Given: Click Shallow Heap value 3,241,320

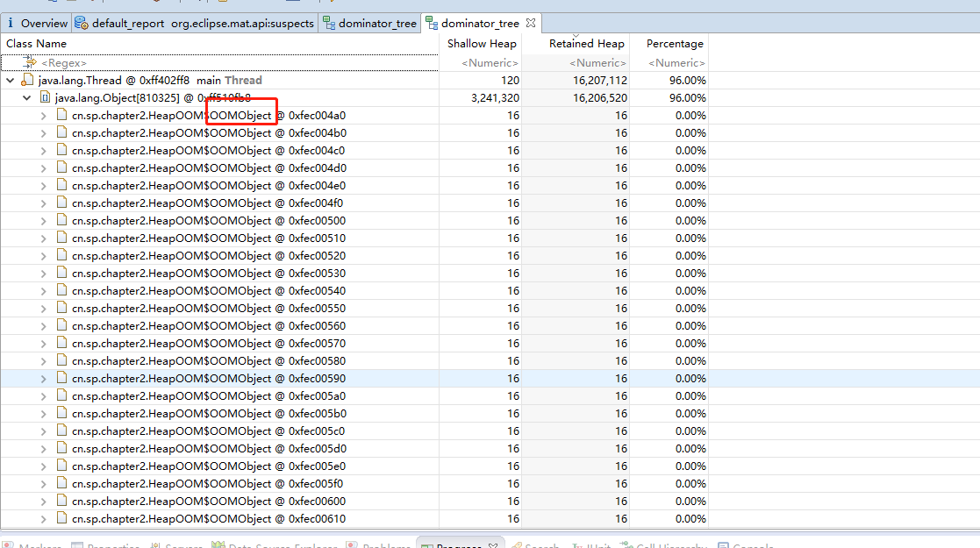Looking at the screenshot, I should coord(495,98).
